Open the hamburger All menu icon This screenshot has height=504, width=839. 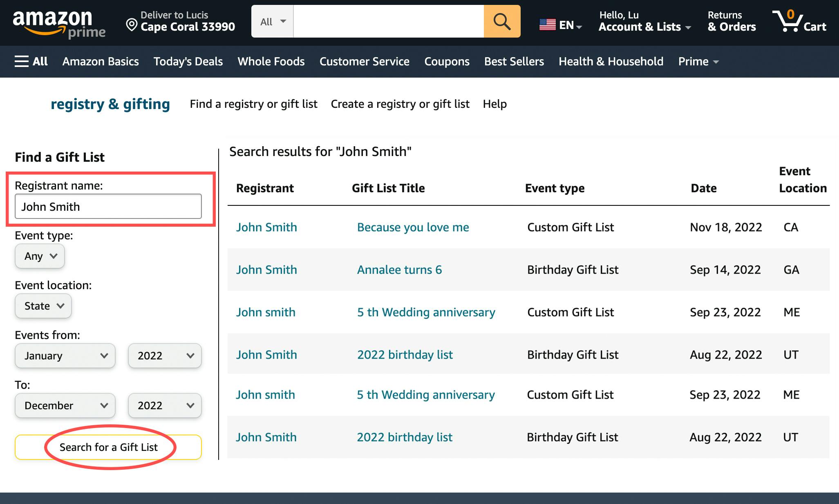click(x=22, y=61)
